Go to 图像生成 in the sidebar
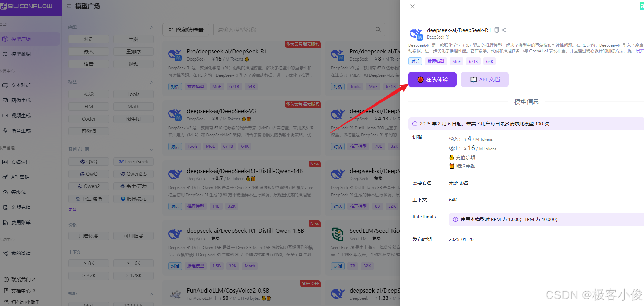Viewport: 644px width, 306px height. tap(30, 100)
